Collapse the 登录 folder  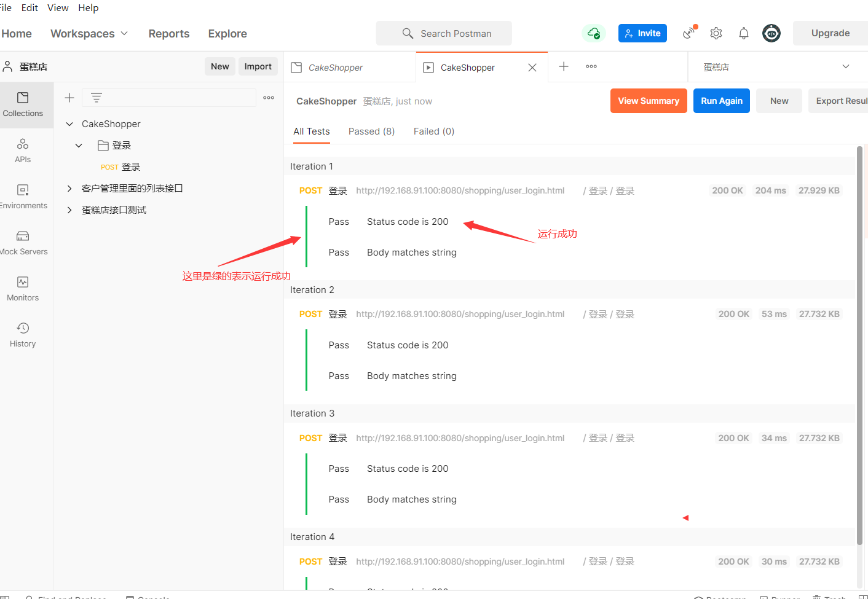pos(79,146)
